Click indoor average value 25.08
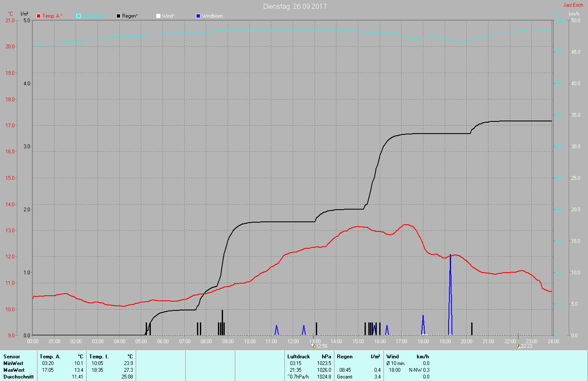Screen dimensions: 588x381 coord(127,377)
